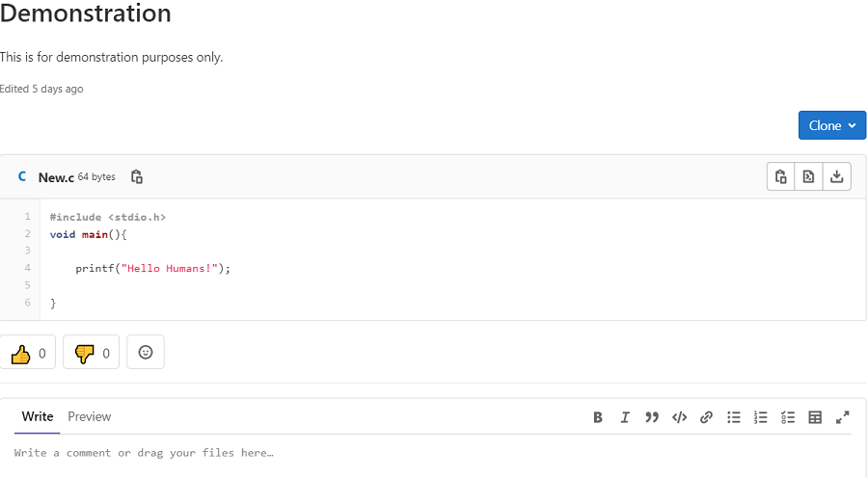The width and height of the screenshot is (868, 478).
Task: Add a link in comment editor
Action: [706, 417]
